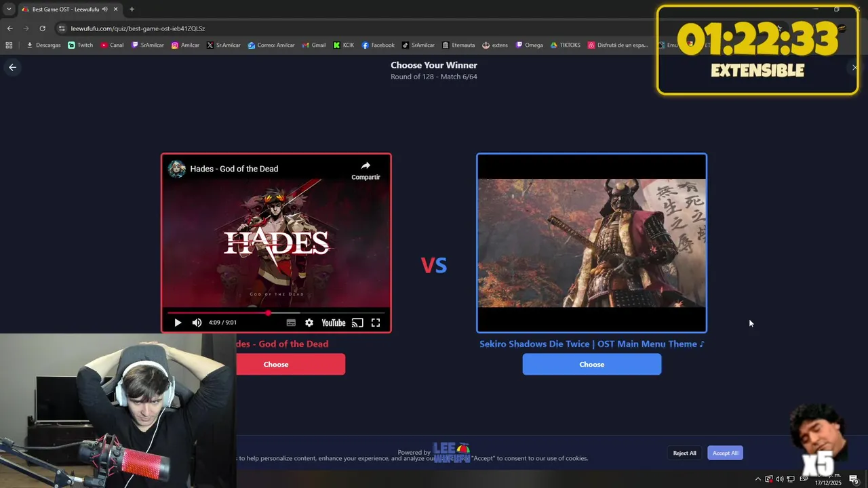Open the Descargas bookmark

coord(43,45)
